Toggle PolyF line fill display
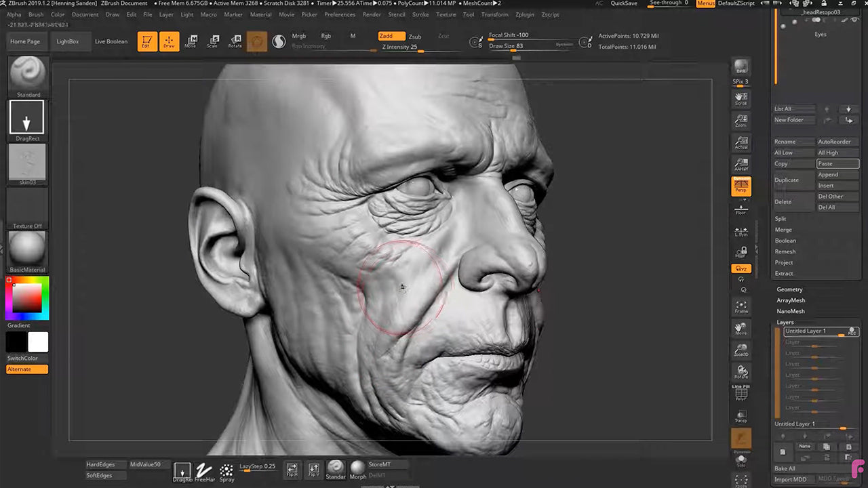The image size is (868, 488). pyautogui.click(x=741, y=392)
